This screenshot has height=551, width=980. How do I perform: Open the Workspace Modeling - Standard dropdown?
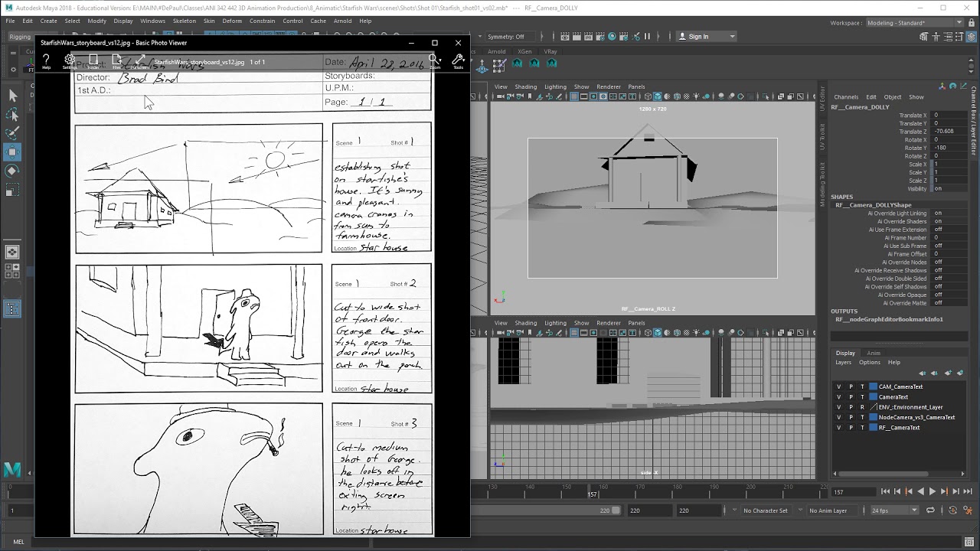[x=915, y=23]
